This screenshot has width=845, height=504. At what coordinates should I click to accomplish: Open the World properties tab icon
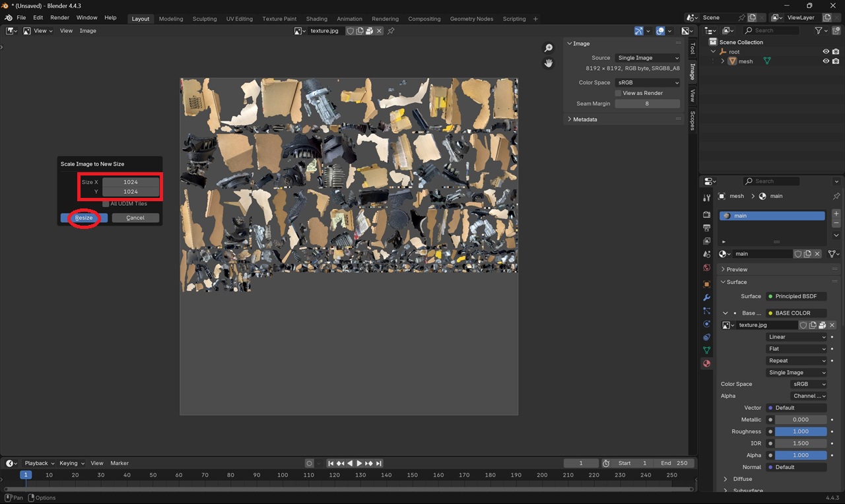pyautogui.click(x=706, y=267)
